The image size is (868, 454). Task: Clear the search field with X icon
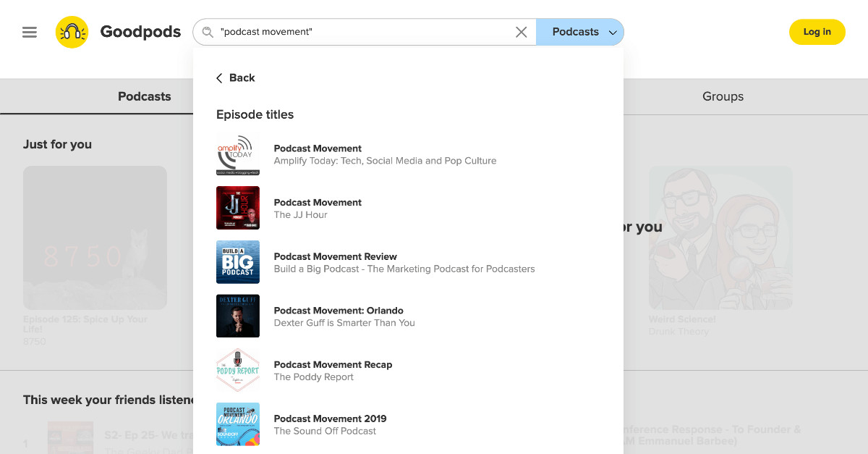521,32
